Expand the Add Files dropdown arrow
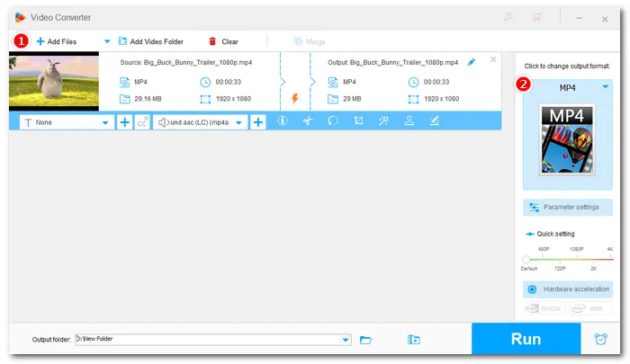Screen dimensions: 630x364 [107, 41]
